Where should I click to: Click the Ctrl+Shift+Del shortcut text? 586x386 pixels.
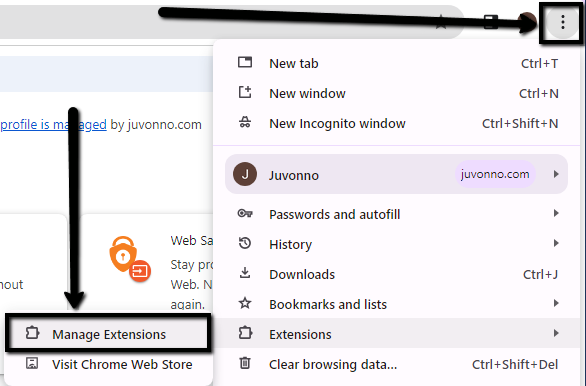pyautogui.click(x=515, y=364)
